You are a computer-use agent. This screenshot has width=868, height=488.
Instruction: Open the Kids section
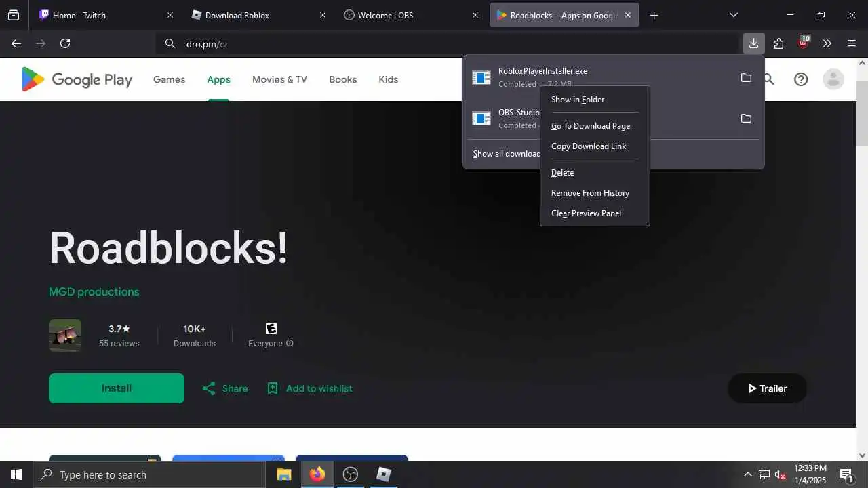[388, 79]
